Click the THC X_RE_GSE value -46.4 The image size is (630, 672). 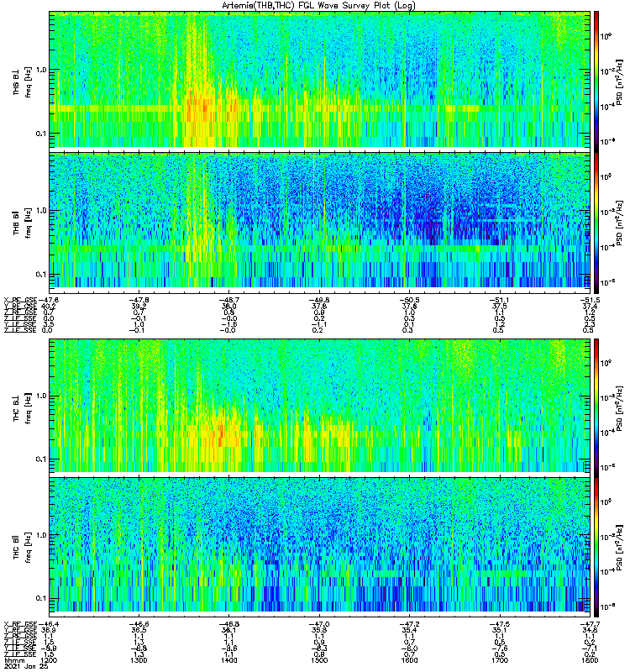pos(49,624)
